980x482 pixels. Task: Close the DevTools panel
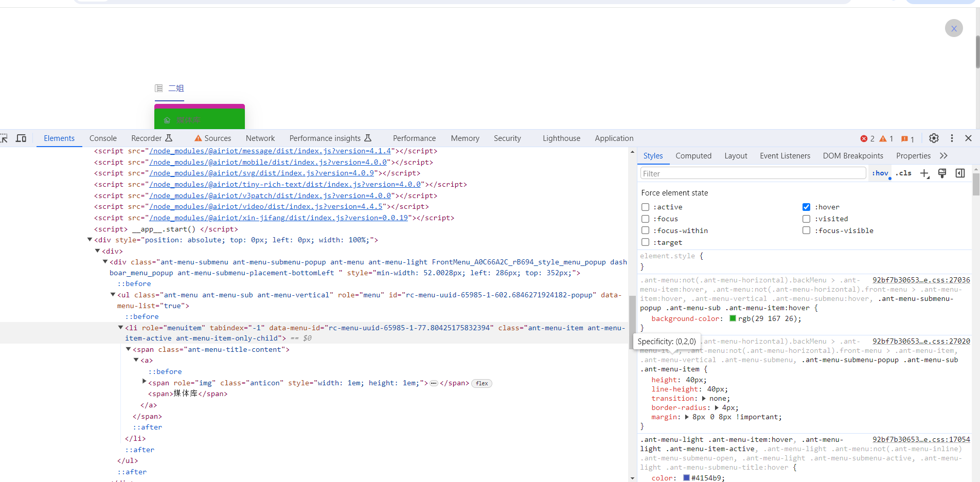point(968,138)
